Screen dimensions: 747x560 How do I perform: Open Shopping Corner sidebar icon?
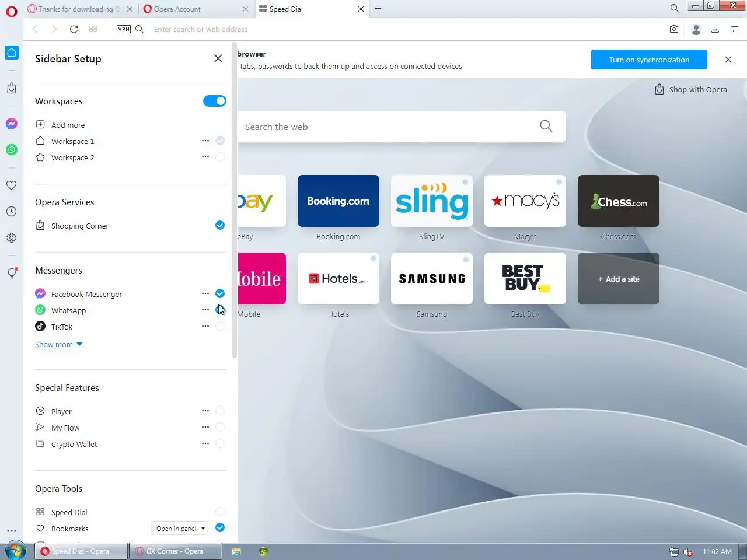coord(12,88)
